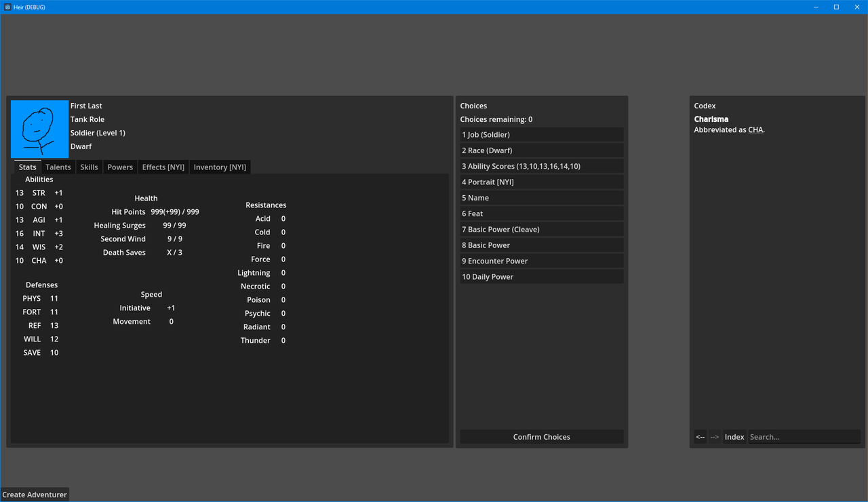
Task: Click the Soldier (Level 1) text
Action: coord(98,133)
